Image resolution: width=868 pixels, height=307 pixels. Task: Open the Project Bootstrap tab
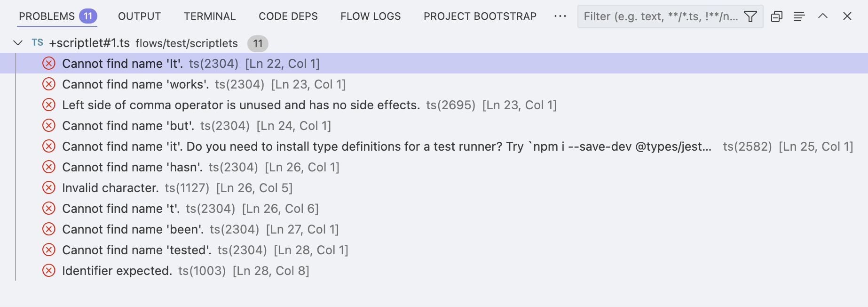click(480, 16)
